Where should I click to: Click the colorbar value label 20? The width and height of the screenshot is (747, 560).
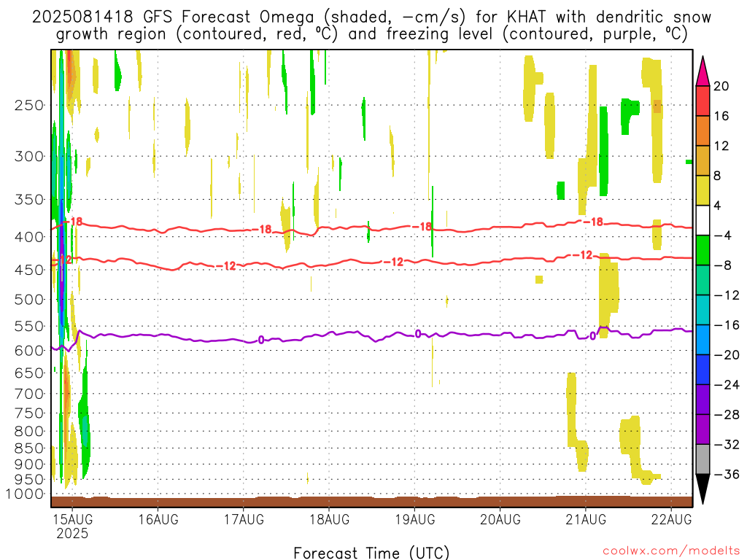(721, 86)
